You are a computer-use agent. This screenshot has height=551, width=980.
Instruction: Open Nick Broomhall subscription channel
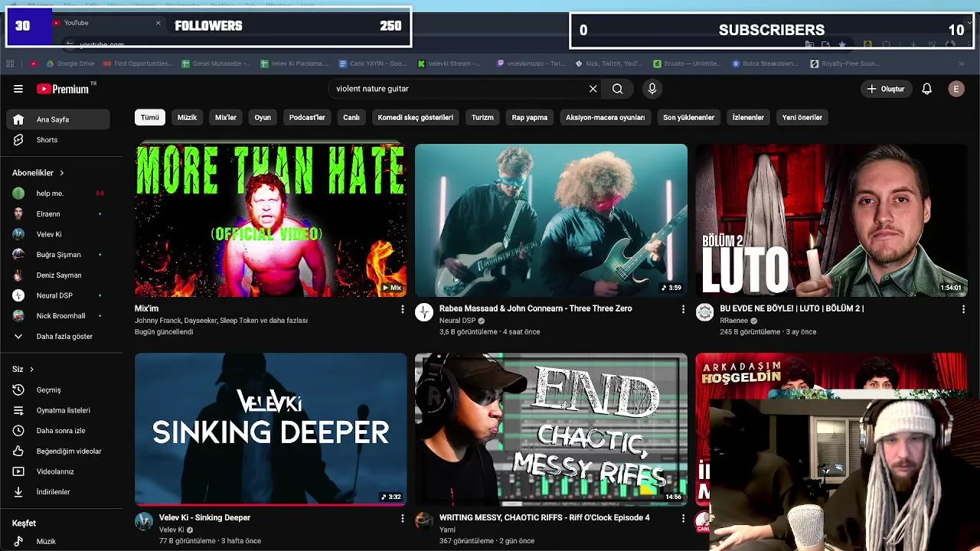click(x=58, y=316)
